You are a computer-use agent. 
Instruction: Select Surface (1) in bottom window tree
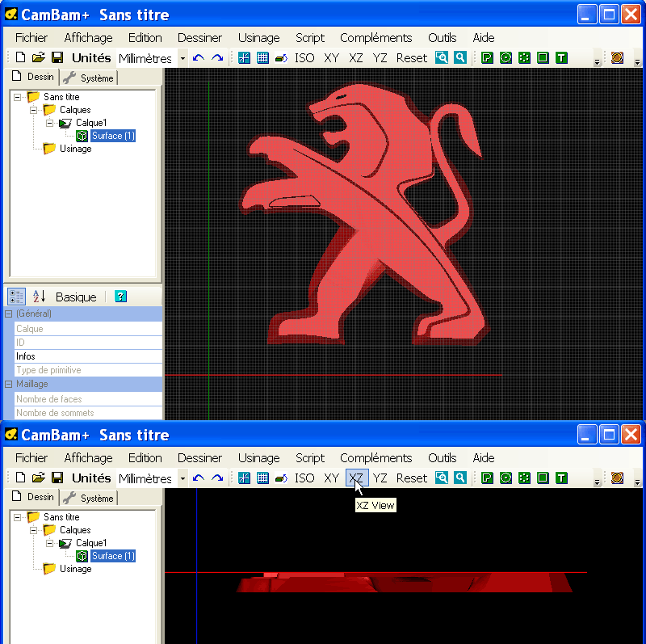pos(113,556)
